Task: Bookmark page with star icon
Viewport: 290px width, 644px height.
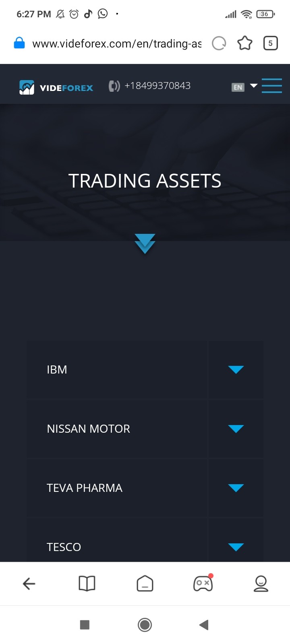Action: click(x=244, y=43)
